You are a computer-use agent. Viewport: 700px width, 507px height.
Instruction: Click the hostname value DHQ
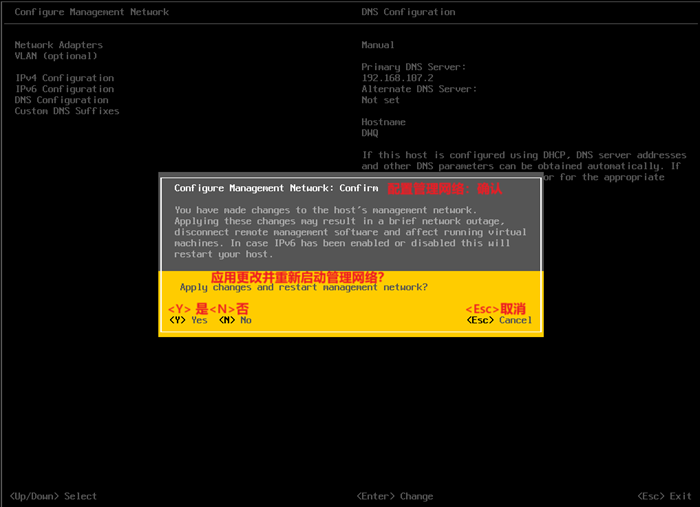click(370, 132)
